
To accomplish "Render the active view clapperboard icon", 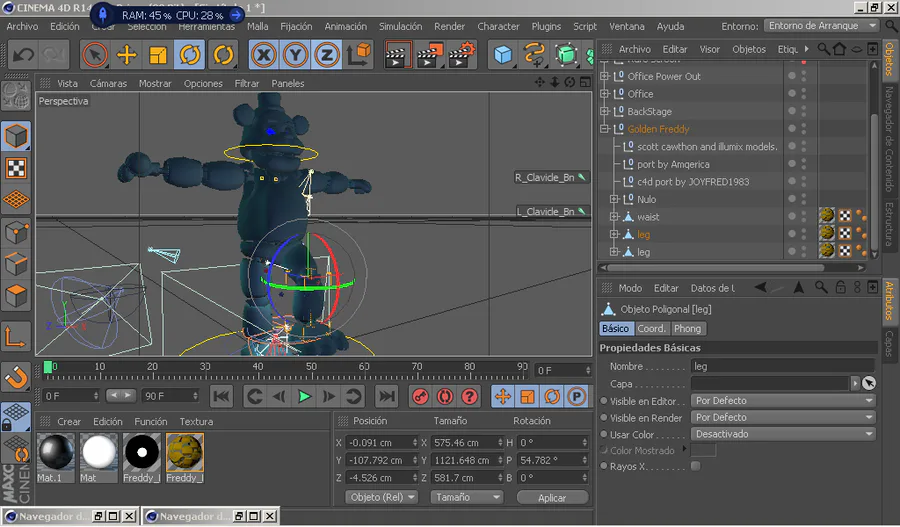I will [397, 55].
